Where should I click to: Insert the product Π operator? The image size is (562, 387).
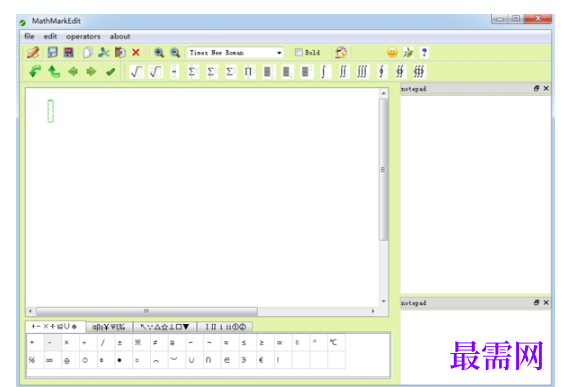249,72
